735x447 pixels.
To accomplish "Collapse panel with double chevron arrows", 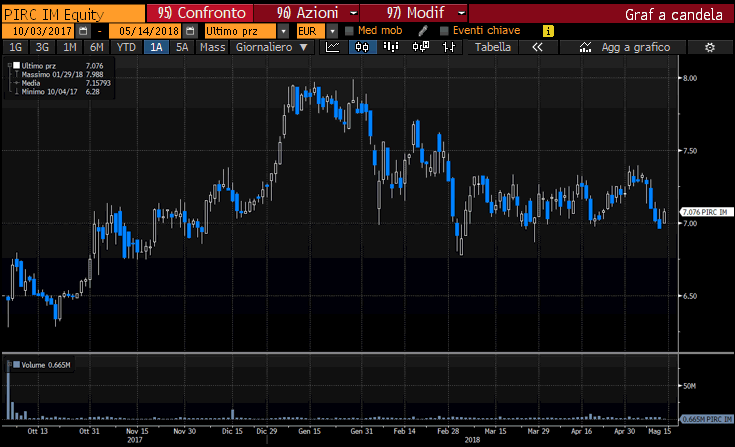I will (x=537, y=47).
